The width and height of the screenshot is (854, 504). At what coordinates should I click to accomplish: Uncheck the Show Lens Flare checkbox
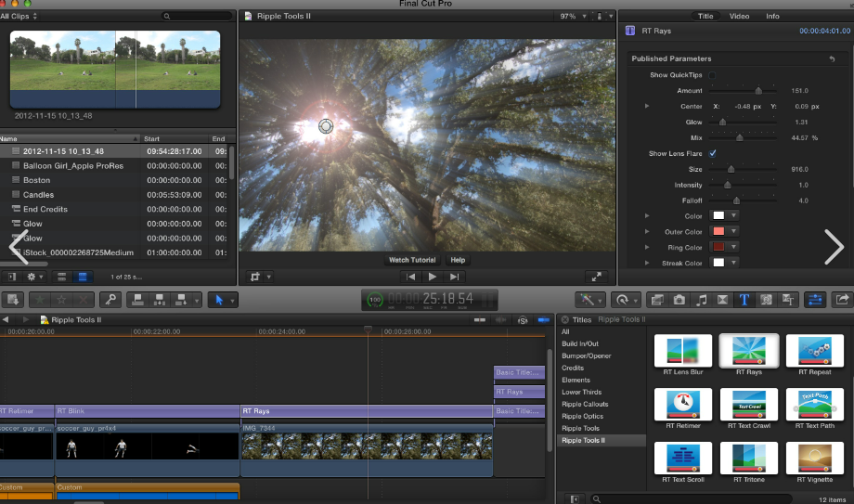[x=712, y=153]
